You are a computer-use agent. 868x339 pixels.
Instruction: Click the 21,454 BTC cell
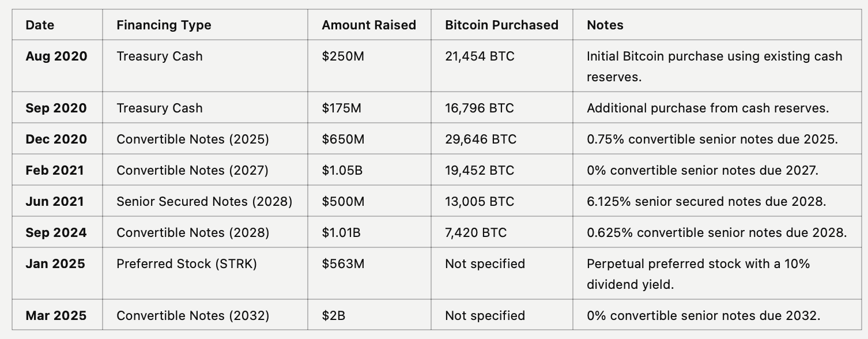480,56
